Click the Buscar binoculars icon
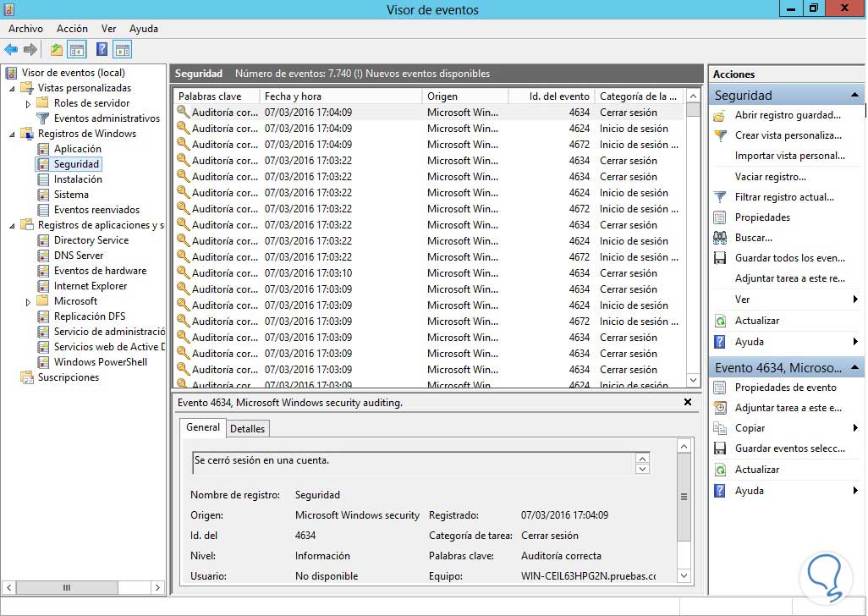The width and height of the screenshot is (868, 616). [x=720, y=238]
